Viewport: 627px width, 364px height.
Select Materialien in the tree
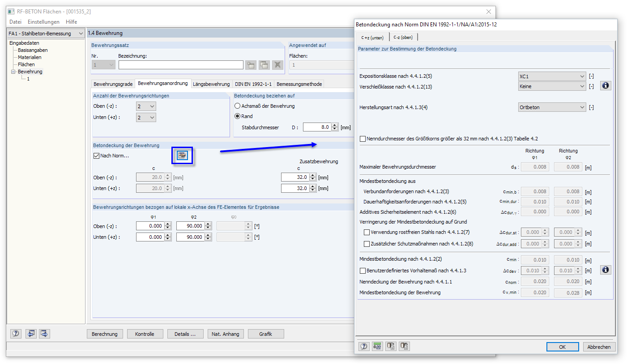(x=30, y=57)
